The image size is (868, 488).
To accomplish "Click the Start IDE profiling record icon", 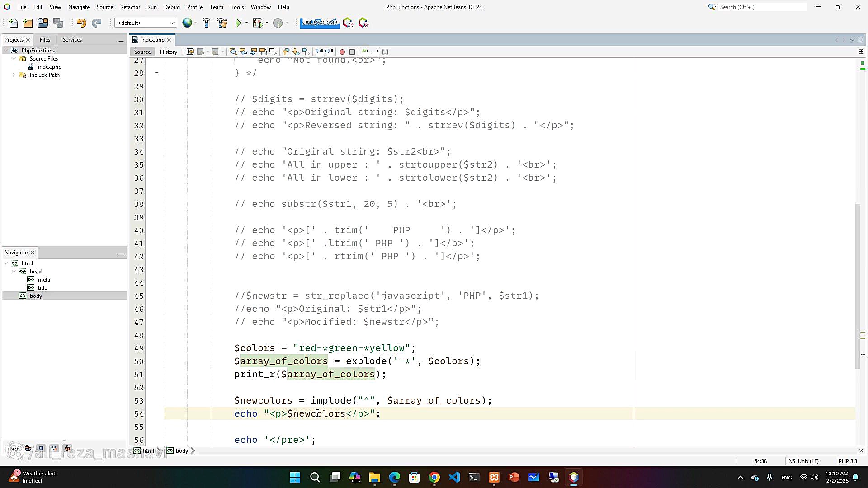I will coord(363,23).
